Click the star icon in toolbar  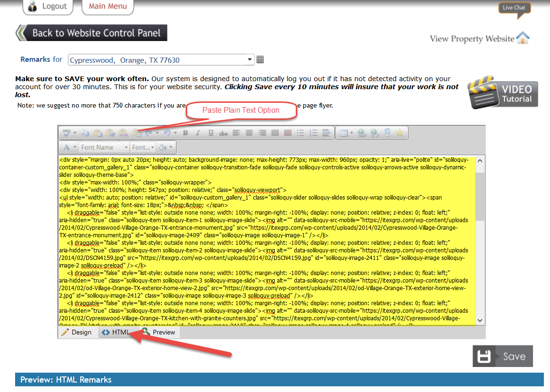pos(400,133)
